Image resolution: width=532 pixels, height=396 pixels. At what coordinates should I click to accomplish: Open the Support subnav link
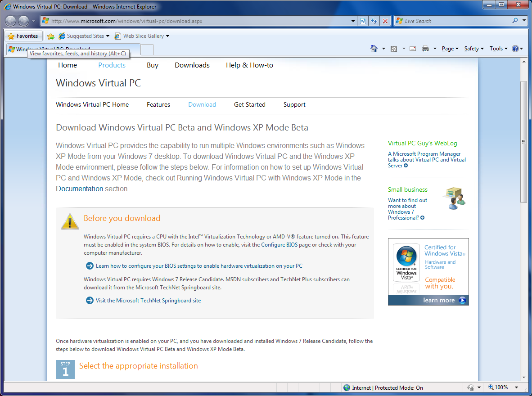coord(294,105)
